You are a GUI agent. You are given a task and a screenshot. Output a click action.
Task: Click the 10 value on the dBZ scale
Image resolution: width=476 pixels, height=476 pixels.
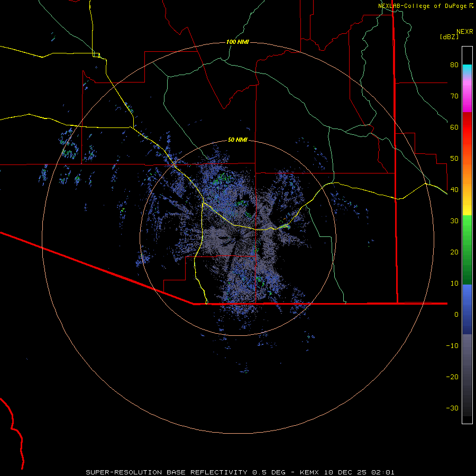click(454, 283)
